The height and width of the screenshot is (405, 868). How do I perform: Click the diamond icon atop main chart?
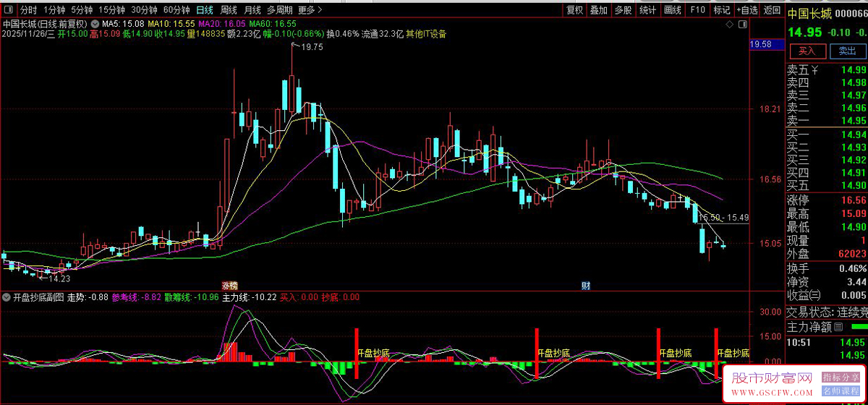click(728, 25)
